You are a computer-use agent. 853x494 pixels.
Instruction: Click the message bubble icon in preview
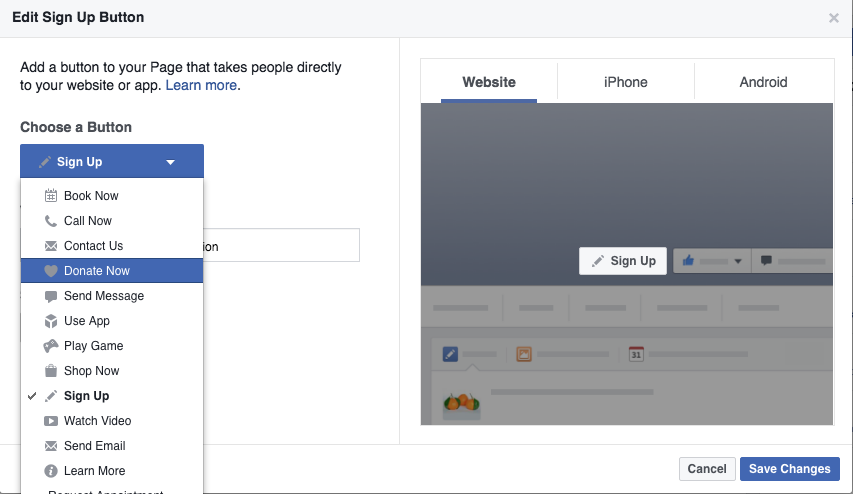[x=766, y=261]
